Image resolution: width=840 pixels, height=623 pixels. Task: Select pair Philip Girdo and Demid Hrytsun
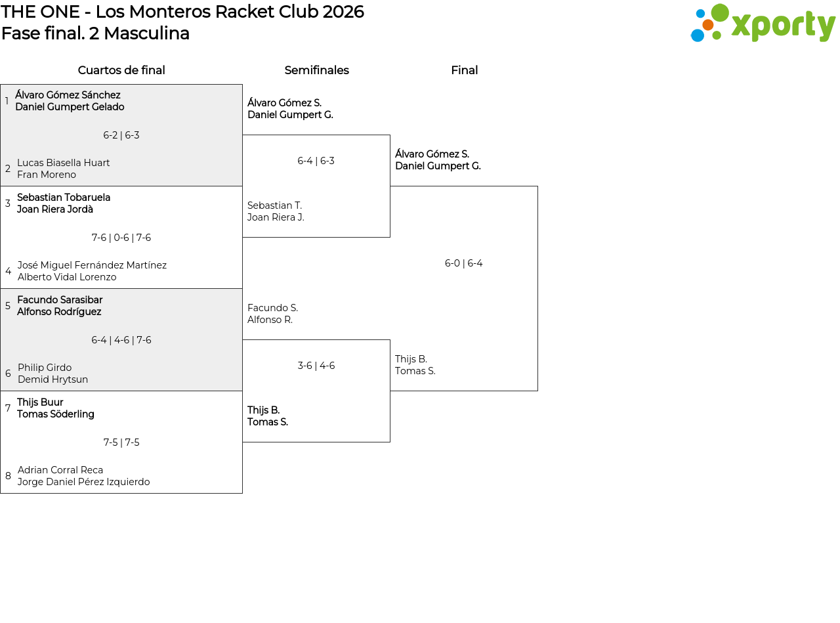point(52,374)
